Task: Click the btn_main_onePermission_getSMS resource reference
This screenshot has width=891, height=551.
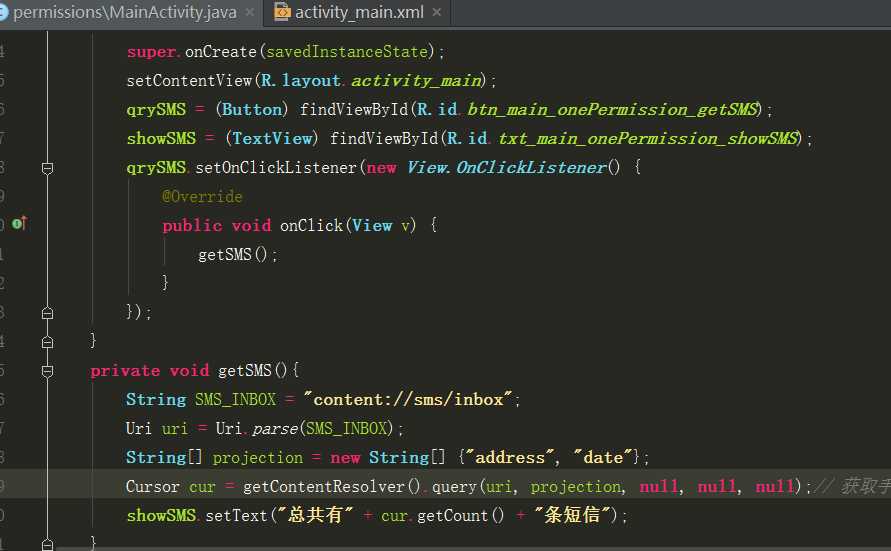Action: pos(613,109)
